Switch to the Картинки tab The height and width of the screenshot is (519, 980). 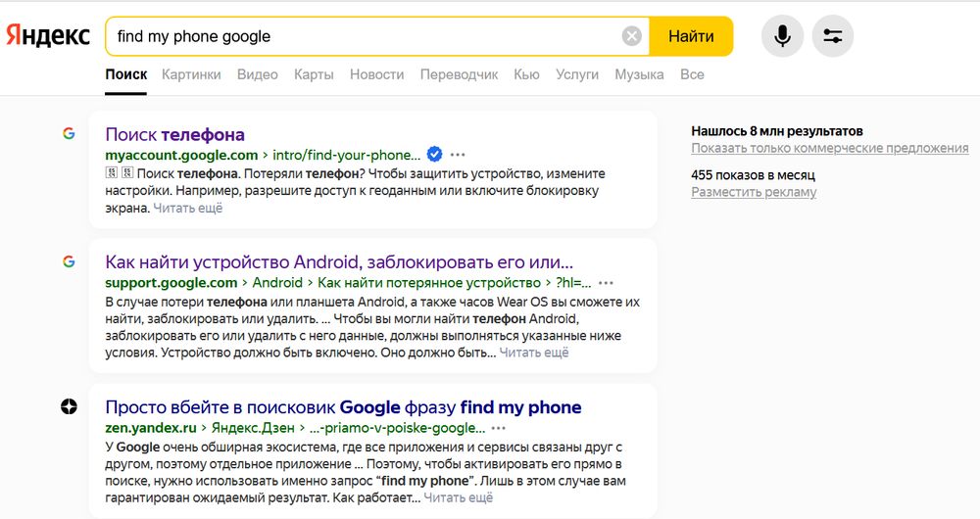pyautogui.click(x=191, y=74)
